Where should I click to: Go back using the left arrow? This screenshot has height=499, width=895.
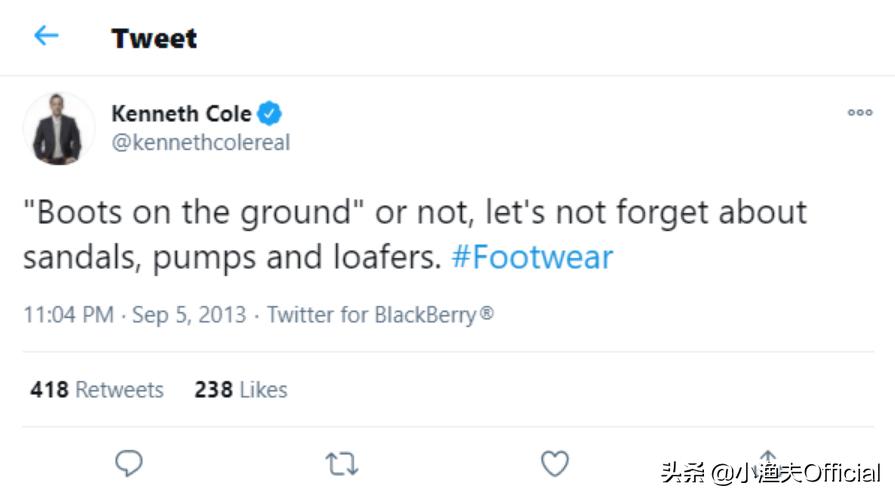click(x=46, y=37)
